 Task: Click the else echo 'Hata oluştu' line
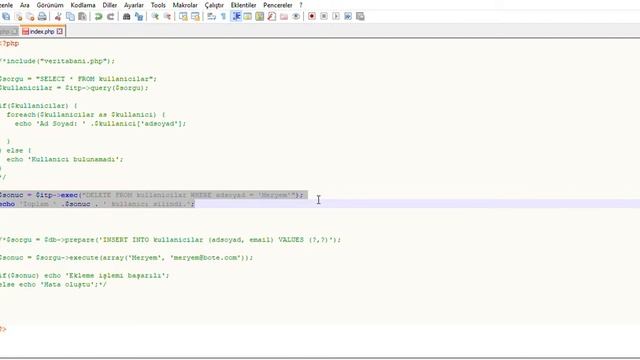click(x=53, y=285)
